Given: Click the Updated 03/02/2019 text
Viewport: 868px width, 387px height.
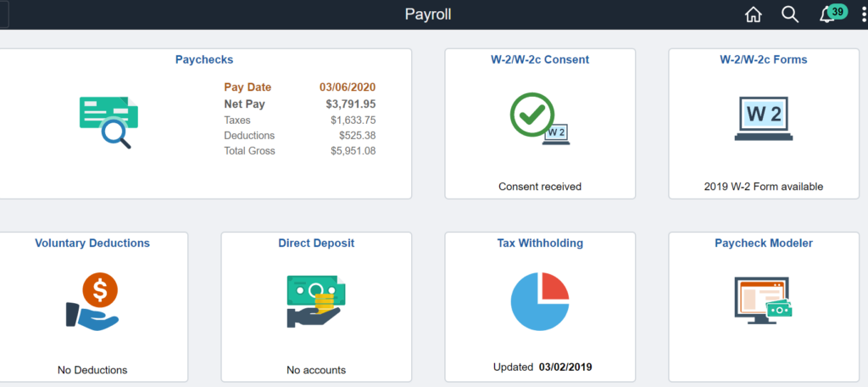Looking at the screenshot, I should click(x=542, y=367).
